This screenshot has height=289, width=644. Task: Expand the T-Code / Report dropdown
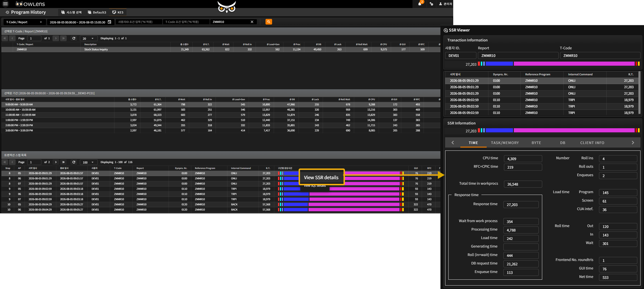tap(25, 22)
